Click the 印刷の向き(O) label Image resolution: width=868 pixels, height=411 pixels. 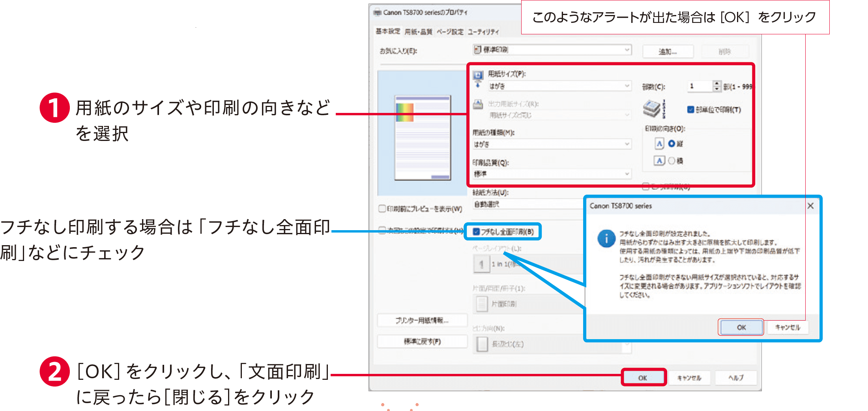pyautogui.click(x=665, y=129)
